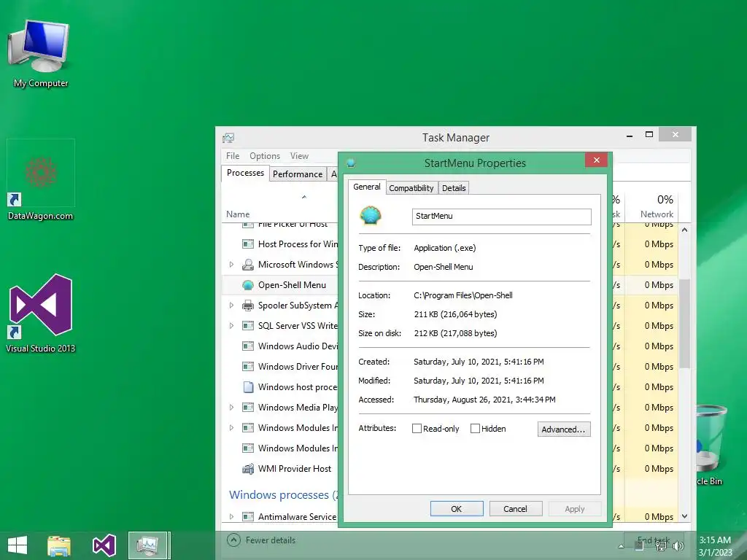The height and width of the screenshot is (560, 747).
Task: Expand the Spooler SubSystem process group
Action: pos(231,306)
